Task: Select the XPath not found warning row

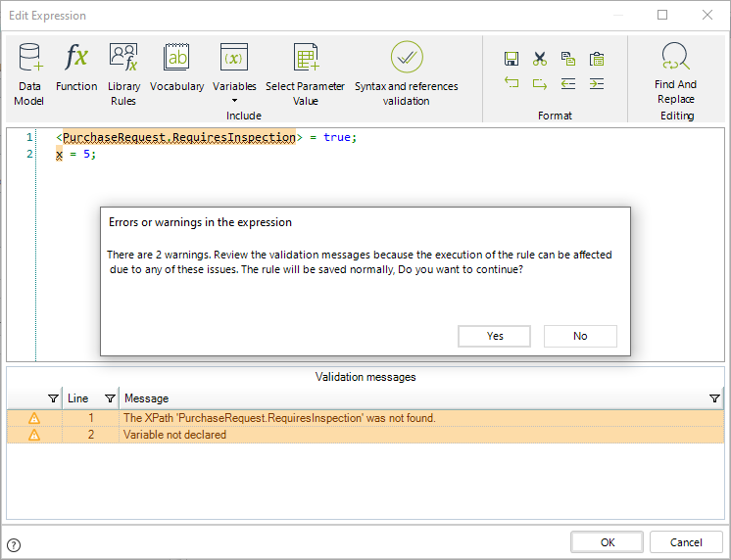Action: click(x=365, y=418)
